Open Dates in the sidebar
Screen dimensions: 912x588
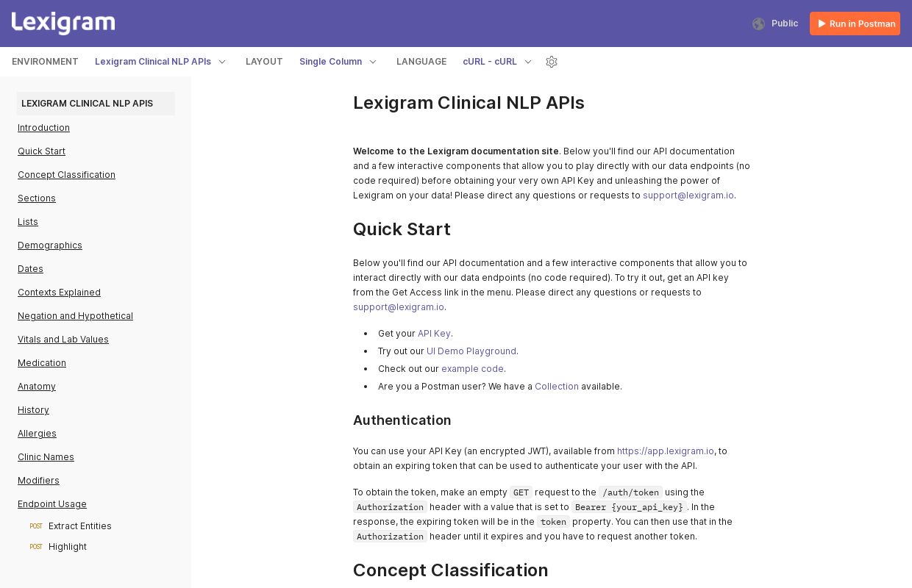(x=30, y=269)
